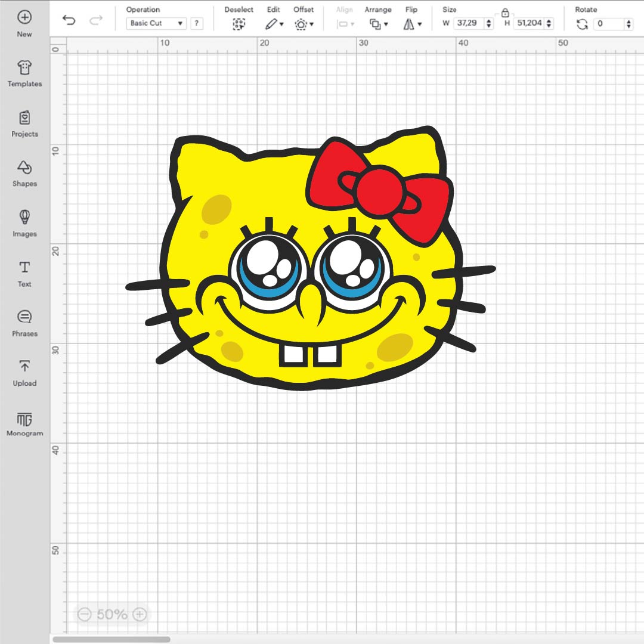644x644 pixels.
Task: Click the height input field
Action: 529,23
